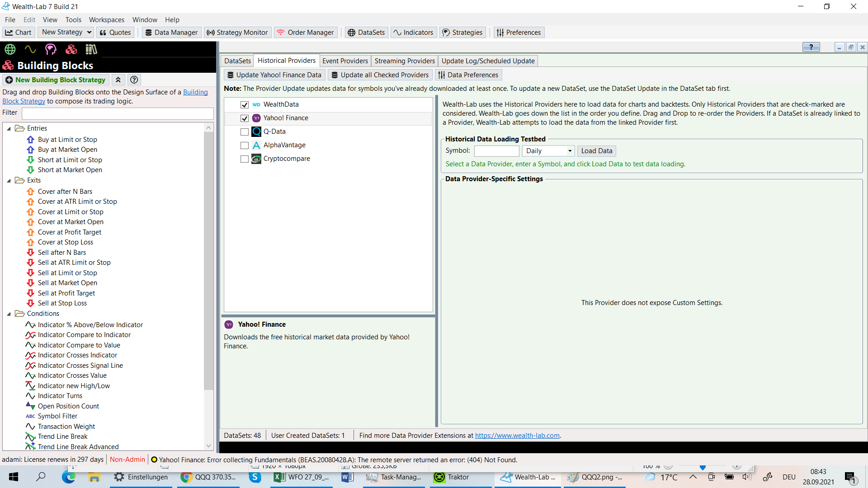
Task: Click the help question mark beside collapse button
Action: pos(134,80)
